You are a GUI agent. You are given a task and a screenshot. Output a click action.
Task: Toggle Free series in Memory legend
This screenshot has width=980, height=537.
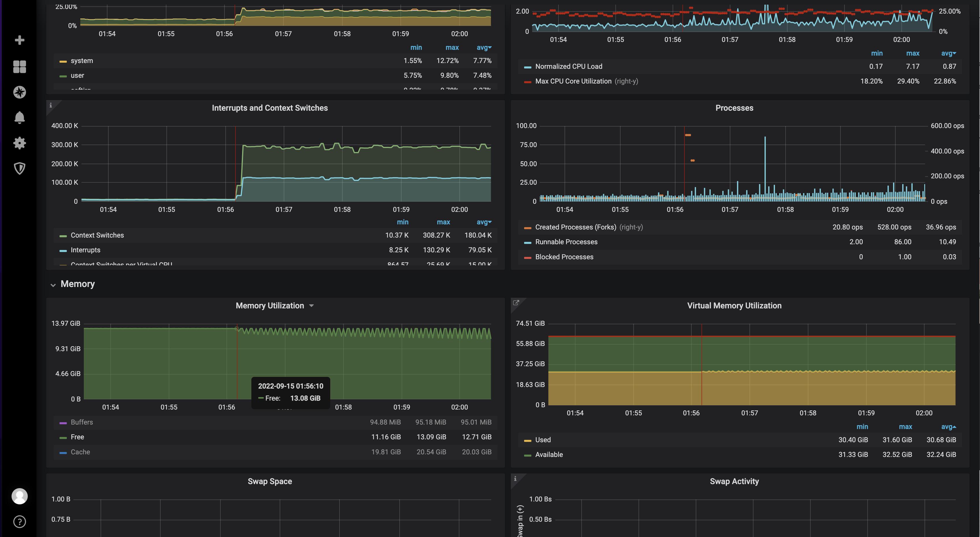tap(77, 437)
